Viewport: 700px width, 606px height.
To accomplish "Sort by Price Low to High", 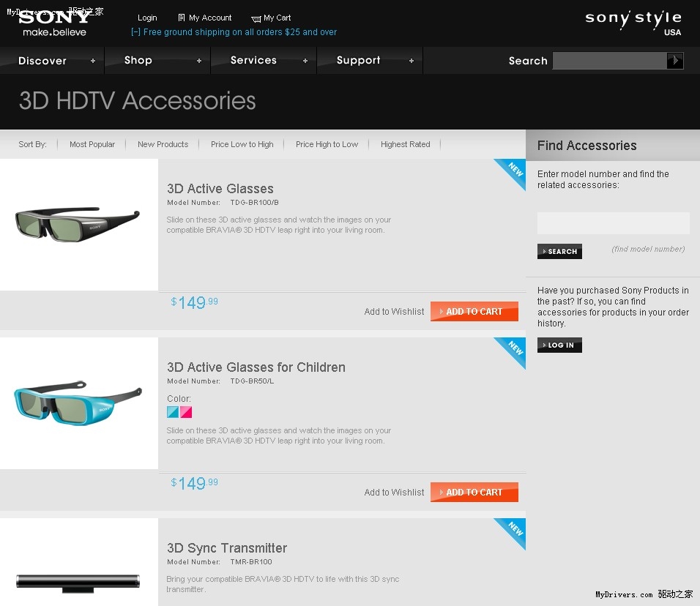I will [242, 144].
